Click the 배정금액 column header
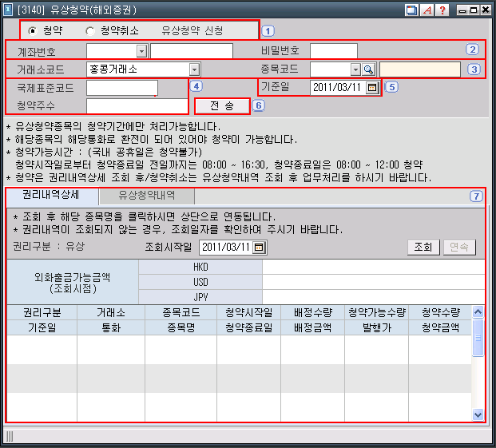 coord(312,327)
